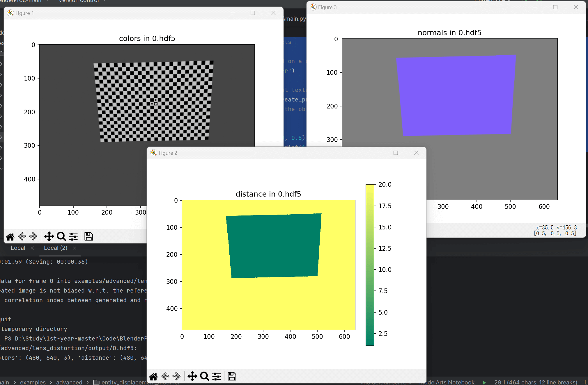Save Figure 2 with the floppy icon
Image resolution: width=588 pixels, height=385 pixels.
232,377
